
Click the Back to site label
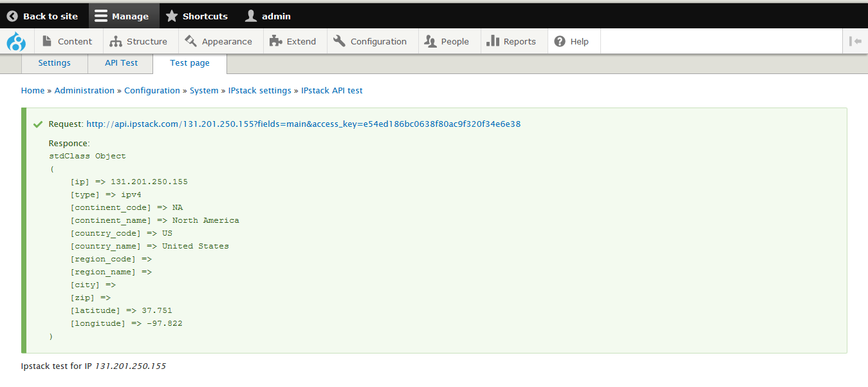50,16
